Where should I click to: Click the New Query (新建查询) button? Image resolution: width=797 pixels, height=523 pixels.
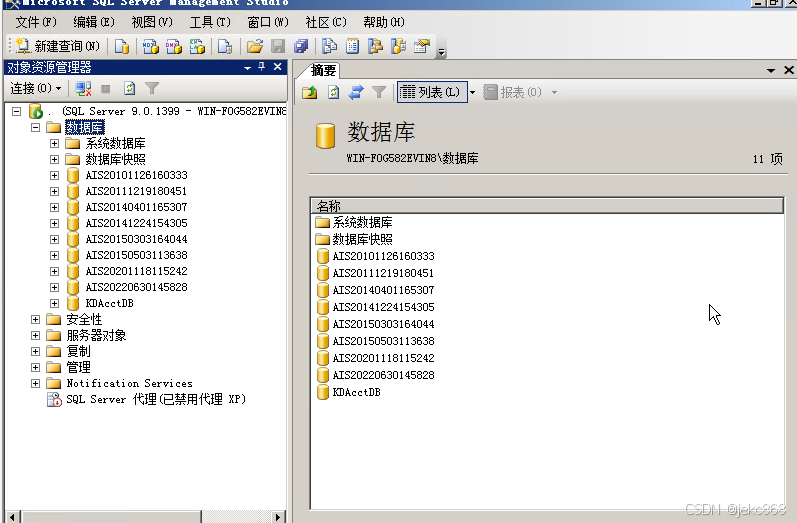58,46
